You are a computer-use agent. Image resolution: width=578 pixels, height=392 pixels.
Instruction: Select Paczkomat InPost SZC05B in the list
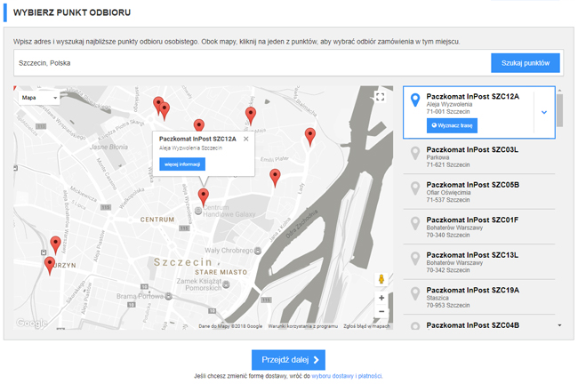(x=479, y=192)
